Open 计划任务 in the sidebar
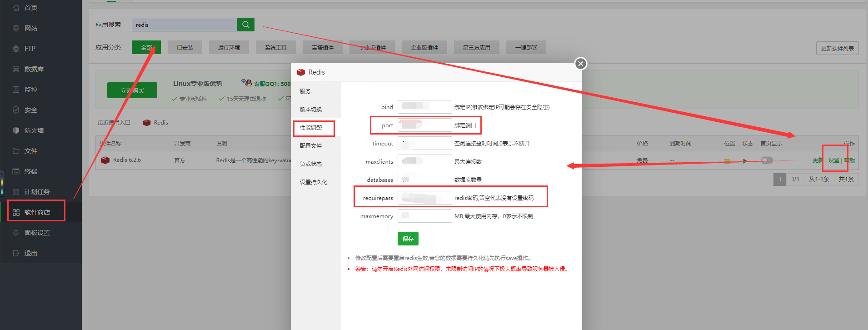 tap(37, 192)
